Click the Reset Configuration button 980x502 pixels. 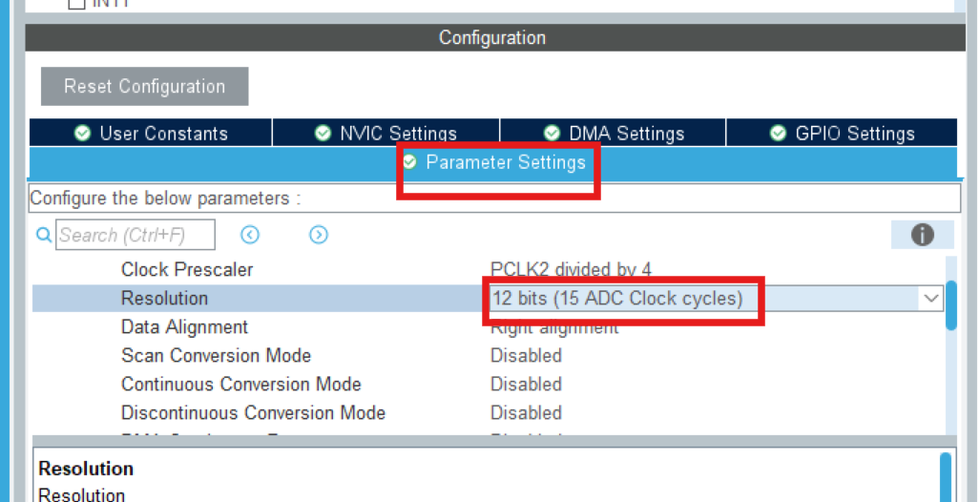[x=145, y=86]
